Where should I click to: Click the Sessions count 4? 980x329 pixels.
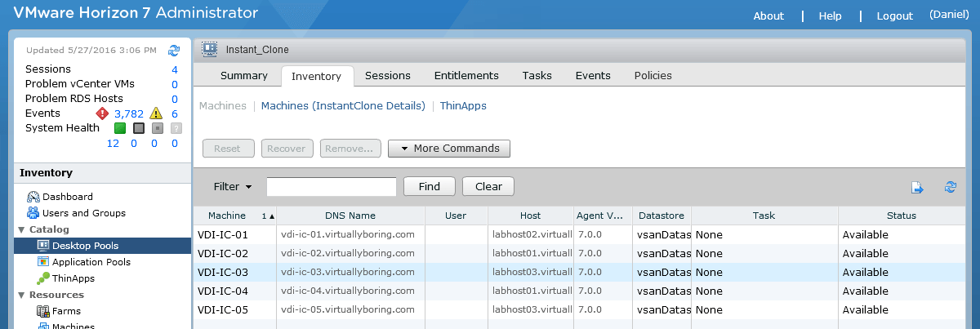point(175,69)
